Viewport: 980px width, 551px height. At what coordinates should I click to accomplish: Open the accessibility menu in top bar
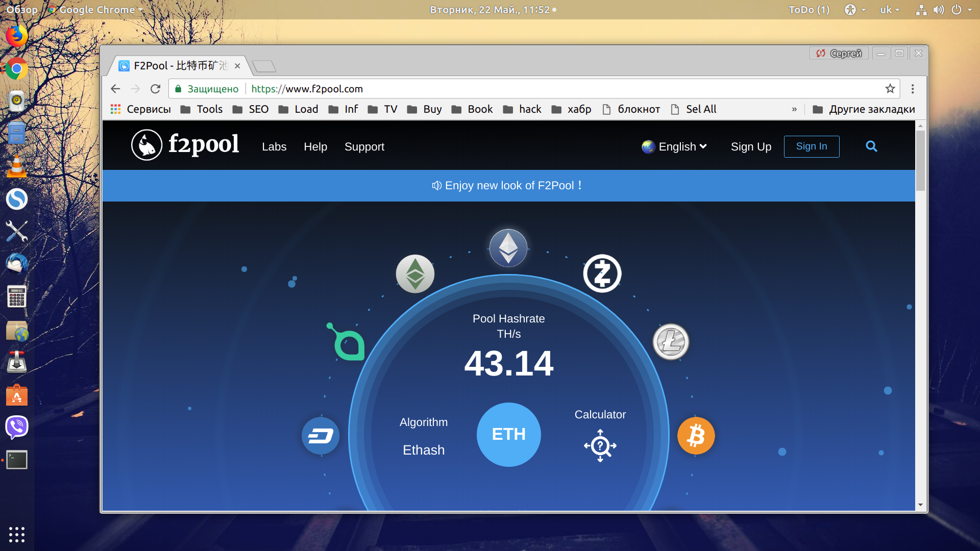click(x=855, y=10)
